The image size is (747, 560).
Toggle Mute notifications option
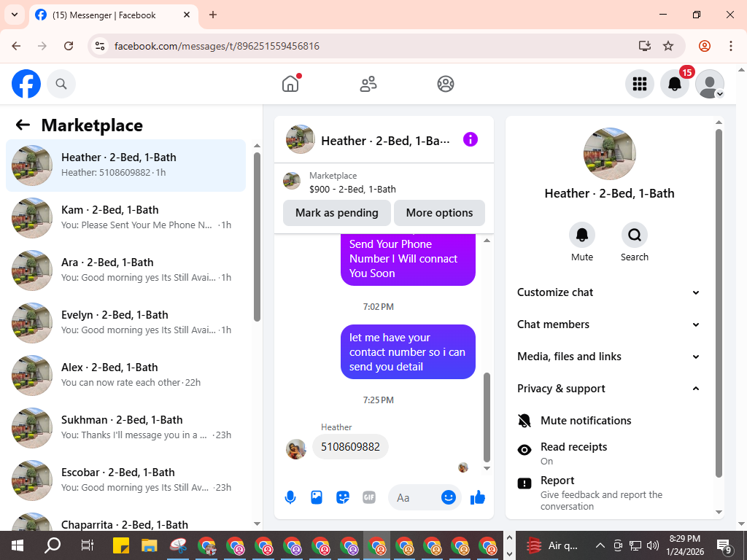click(x=609, y=421)
